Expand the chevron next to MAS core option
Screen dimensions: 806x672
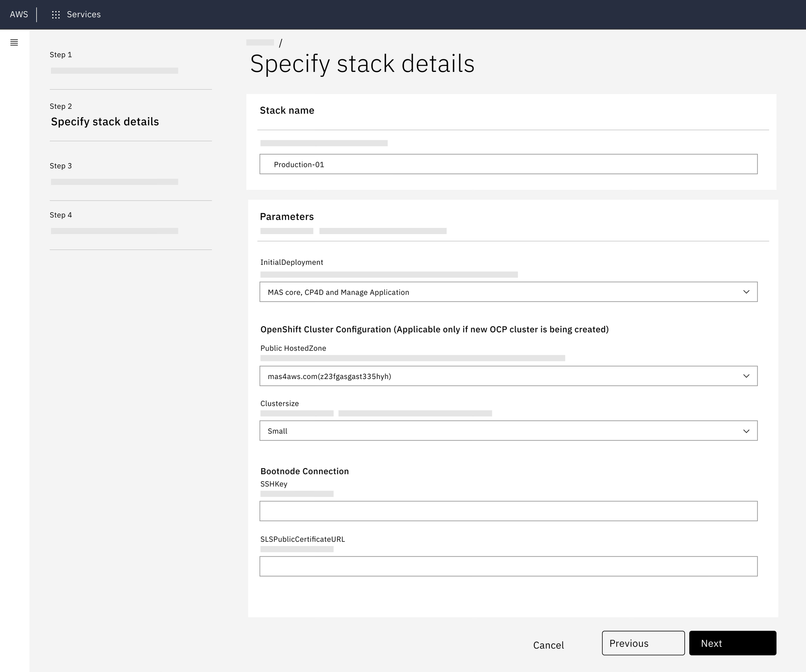pyautogui.click(x=746, y=292)
